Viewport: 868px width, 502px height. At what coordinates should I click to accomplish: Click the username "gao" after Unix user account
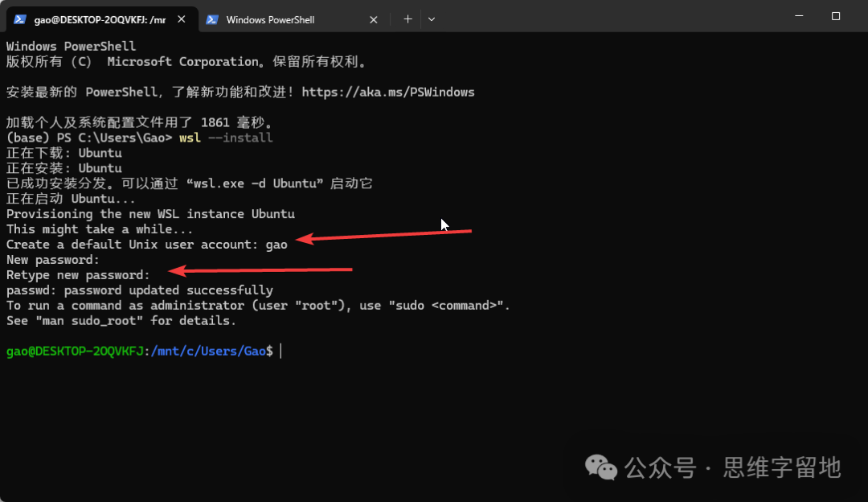pos(276,245)
